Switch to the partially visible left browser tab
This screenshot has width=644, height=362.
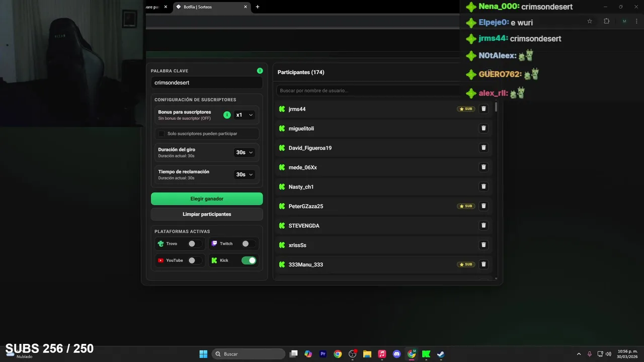tap(158, 7)
